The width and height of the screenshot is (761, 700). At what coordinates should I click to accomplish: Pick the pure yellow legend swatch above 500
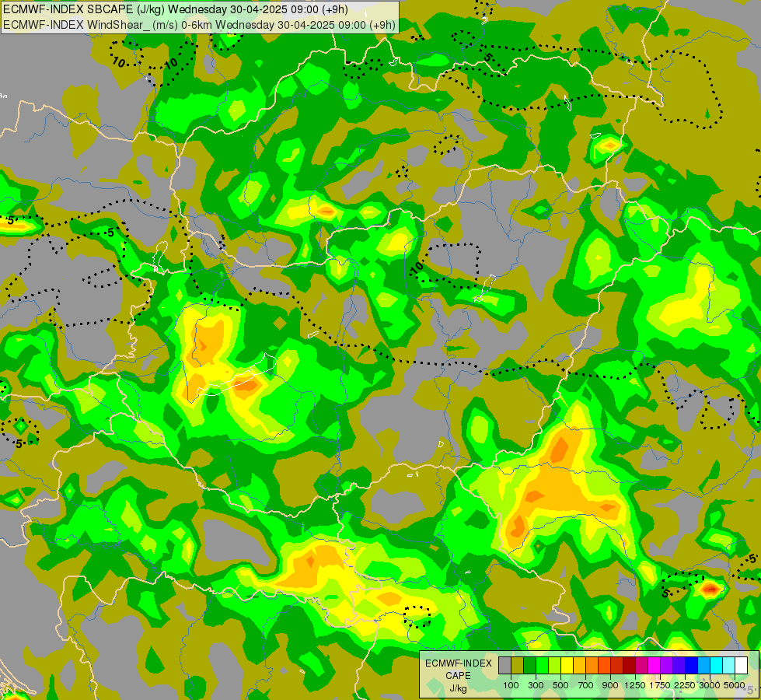click(567, 666)
